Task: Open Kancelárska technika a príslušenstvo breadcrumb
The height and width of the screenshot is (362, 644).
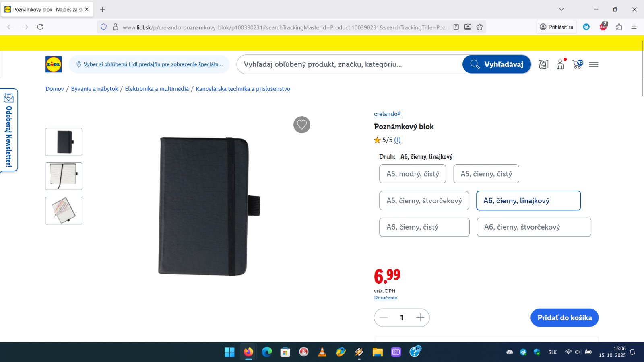Action: (x=243, y=89)
